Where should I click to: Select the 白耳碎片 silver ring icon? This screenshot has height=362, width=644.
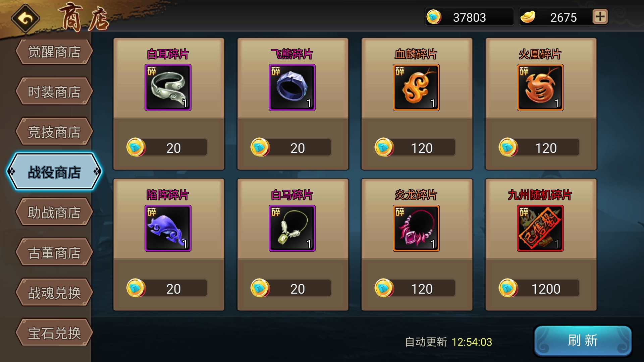coord(168,87)
